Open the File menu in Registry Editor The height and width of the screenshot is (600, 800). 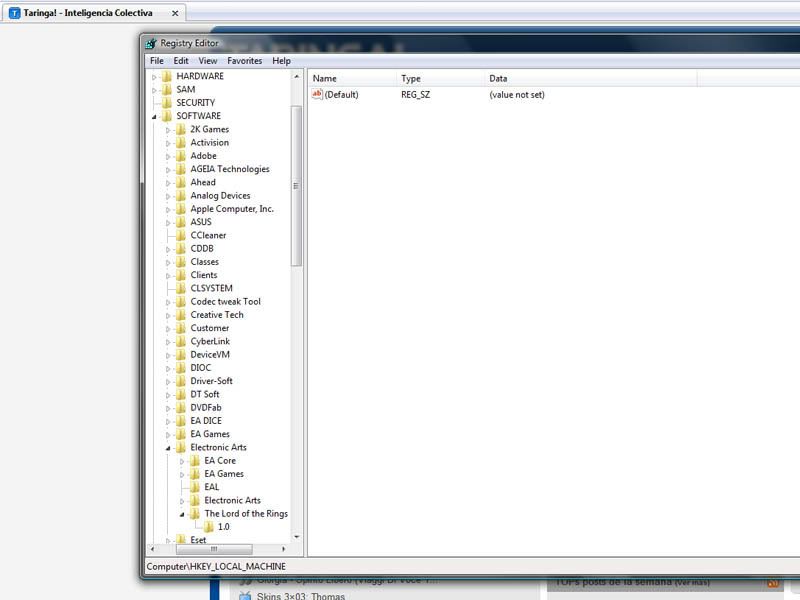(x=157, y=61)
